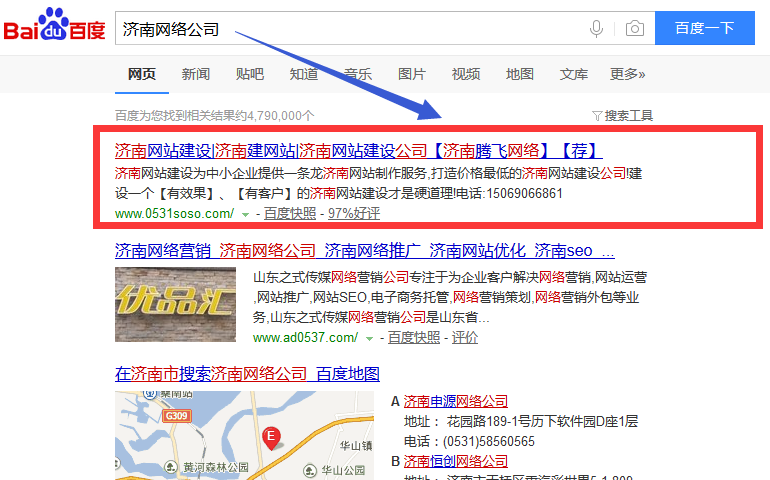The width and height of the screenshot is (770, 480).
Task: Select the address 花园路189-1号历下软件园D座1层
Action: click(542, 421)
